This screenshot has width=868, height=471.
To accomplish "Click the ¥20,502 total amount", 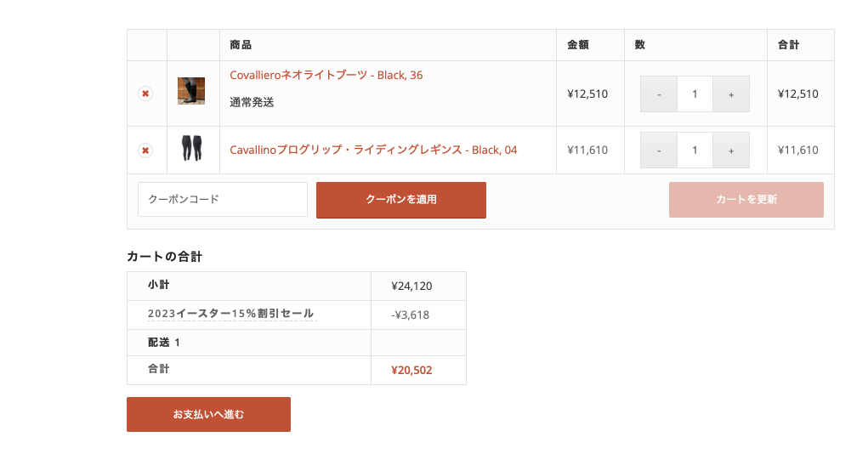I will coord(417,370).
